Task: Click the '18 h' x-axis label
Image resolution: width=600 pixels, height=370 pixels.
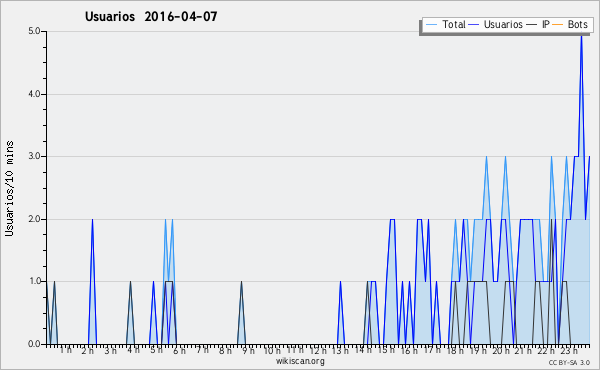Action: click(x=455, y=351)
